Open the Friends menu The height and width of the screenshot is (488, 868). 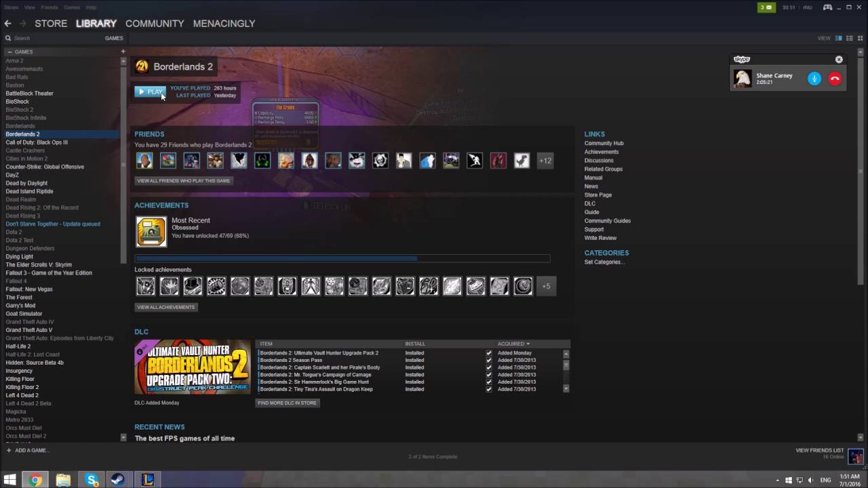(x=50, y=7)
